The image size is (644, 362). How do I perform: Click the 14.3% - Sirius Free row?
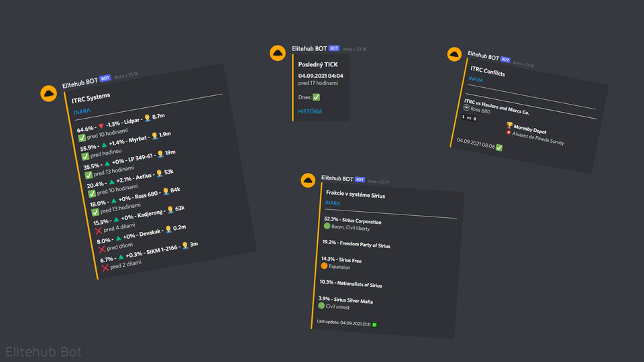pos(341,259)
